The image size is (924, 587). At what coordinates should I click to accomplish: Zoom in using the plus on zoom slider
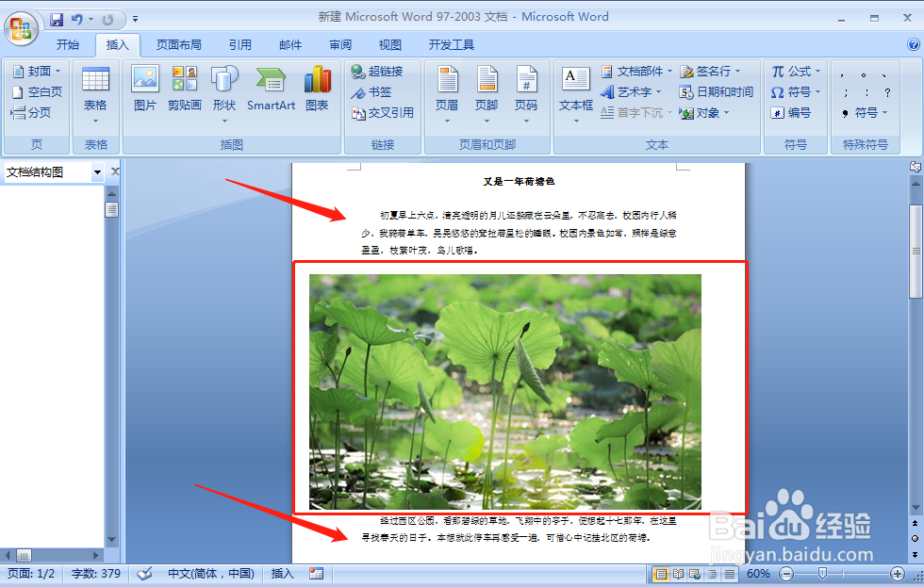[x=899, y=573]
